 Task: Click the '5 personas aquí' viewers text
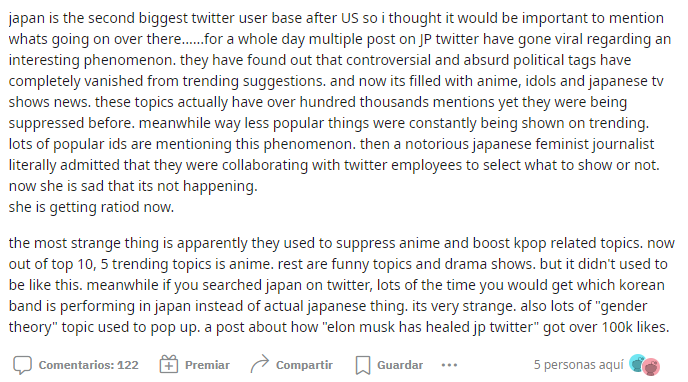click(578, 365)
